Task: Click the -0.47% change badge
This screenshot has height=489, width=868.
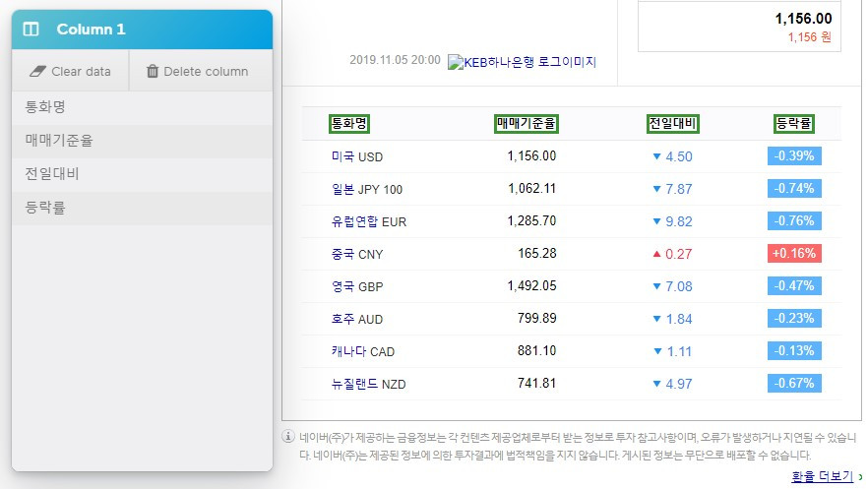Action: click(794, 286)
